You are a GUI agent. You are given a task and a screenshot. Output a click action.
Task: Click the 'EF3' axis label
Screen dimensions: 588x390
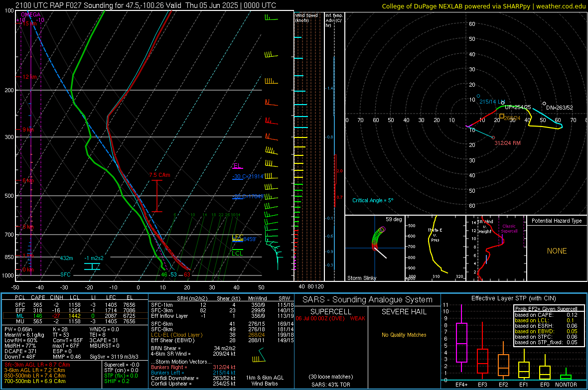click(482, 385)
